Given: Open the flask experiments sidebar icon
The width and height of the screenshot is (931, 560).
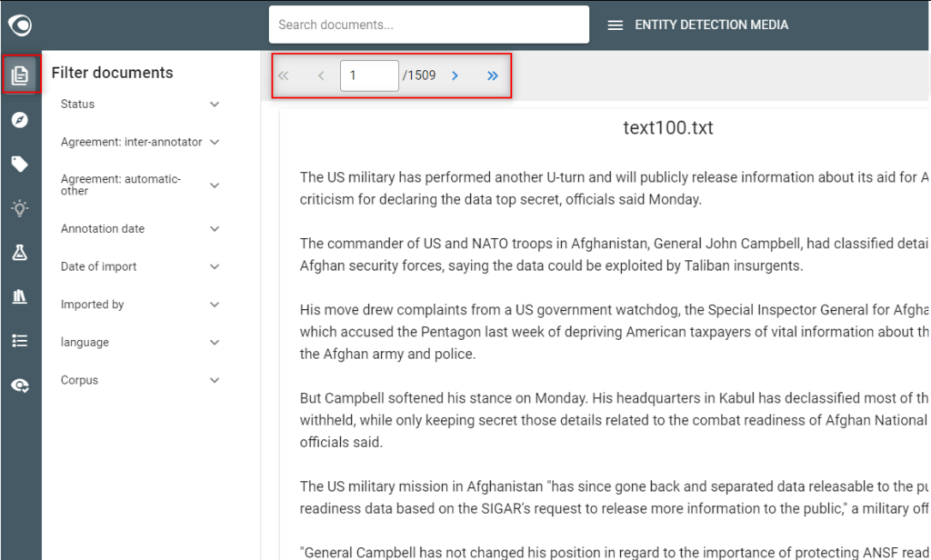Looking at the screenshot, I should tap(20, 253).
